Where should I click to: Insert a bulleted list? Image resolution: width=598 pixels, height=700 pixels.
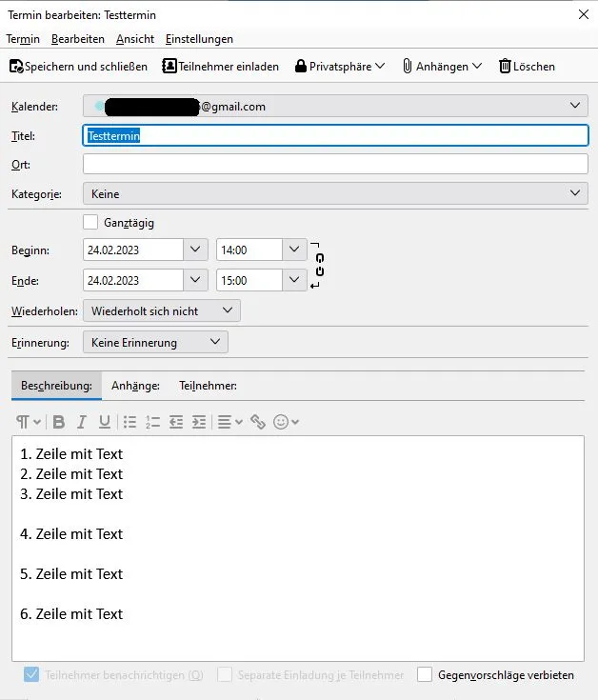(130, 421)
